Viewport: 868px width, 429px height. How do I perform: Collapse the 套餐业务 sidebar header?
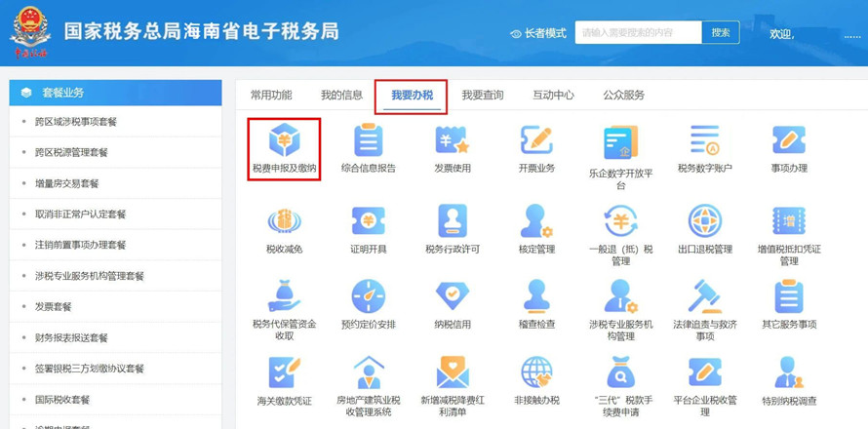(116, 93)
